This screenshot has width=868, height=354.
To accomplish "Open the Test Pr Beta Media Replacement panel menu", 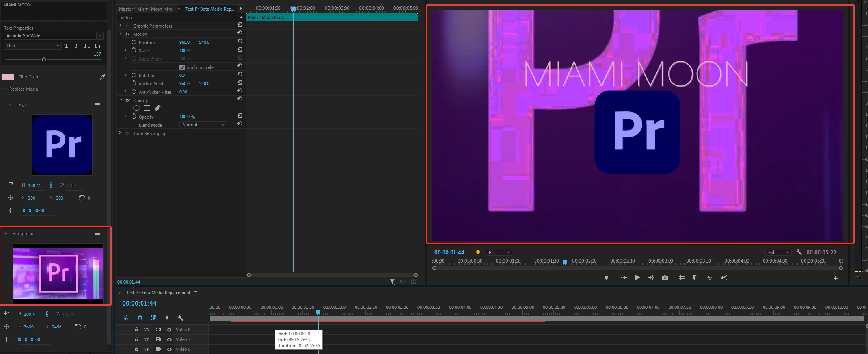I will (x=196, y=293).
